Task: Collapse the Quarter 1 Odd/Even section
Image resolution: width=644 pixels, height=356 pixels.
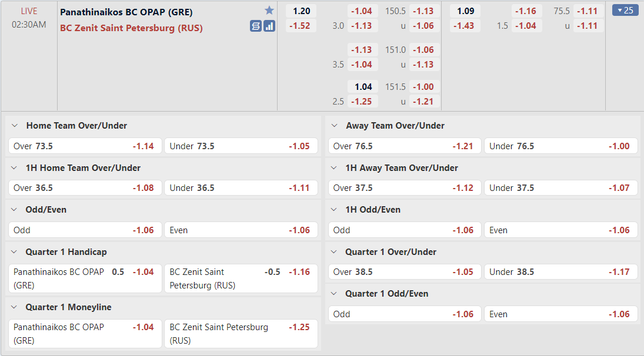Action: [x=334, y=294]
